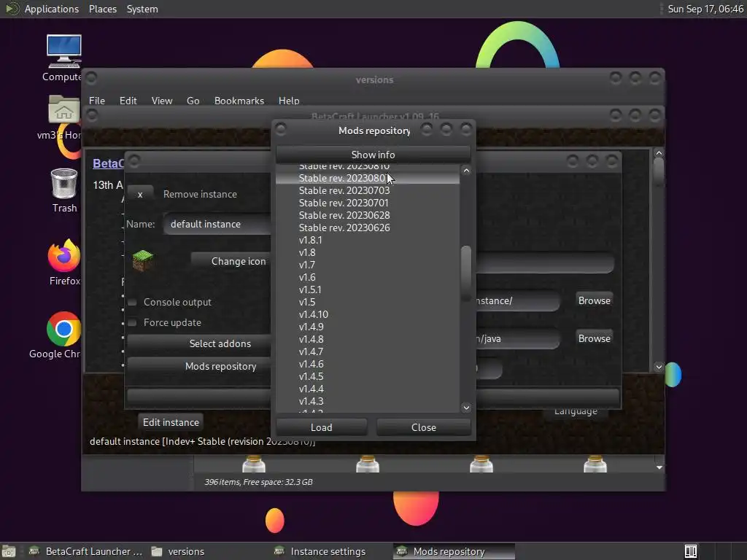This screenshot has height=560, width=747.
Task: Click the launcher changelog scroll down arrow
Action: [659, 367]
